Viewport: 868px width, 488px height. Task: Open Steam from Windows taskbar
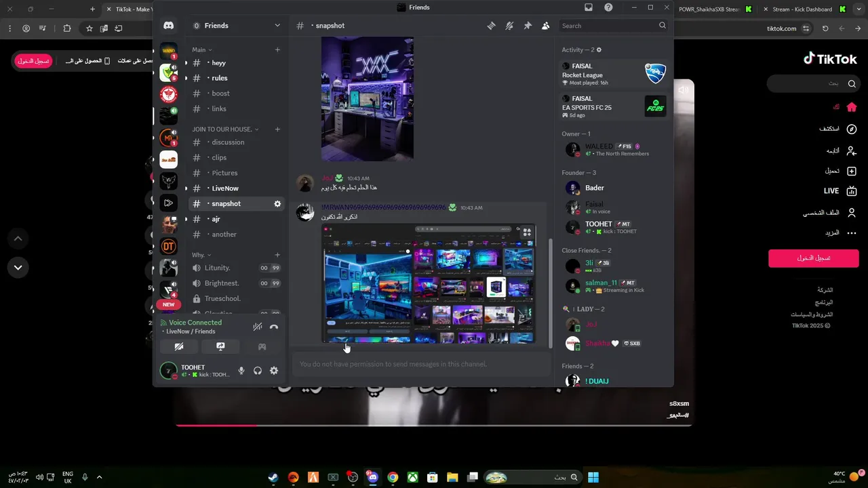[x=273, y=477]
